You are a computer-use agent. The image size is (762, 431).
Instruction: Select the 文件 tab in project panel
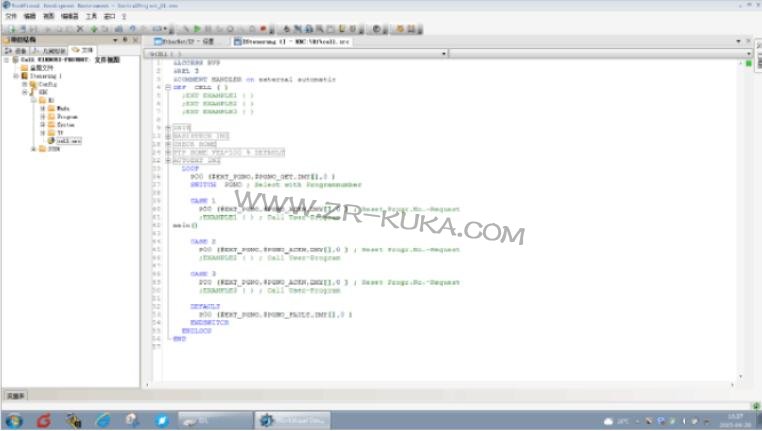[84, 49]
